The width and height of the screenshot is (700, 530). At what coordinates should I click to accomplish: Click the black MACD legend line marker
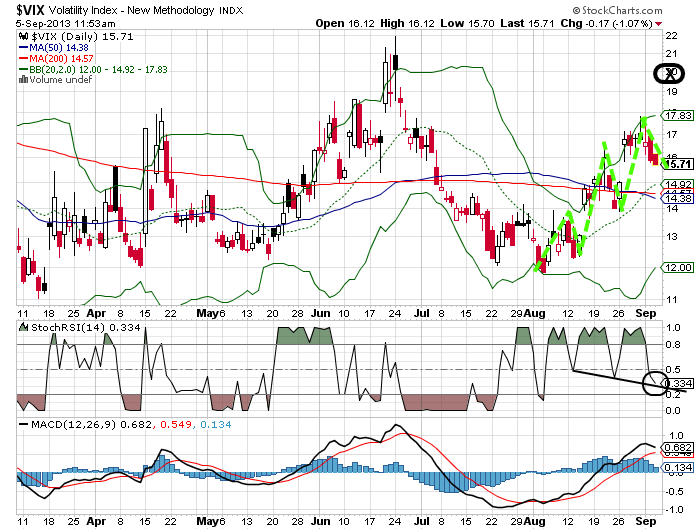pyautogui.click(x=24, y=424)
